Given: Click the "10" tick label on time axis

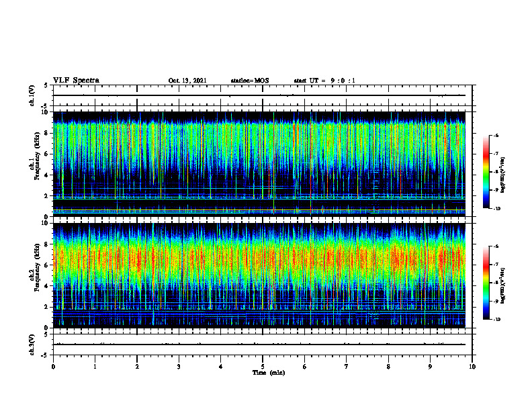Looking at the screenshot, I should coord(472,367).
